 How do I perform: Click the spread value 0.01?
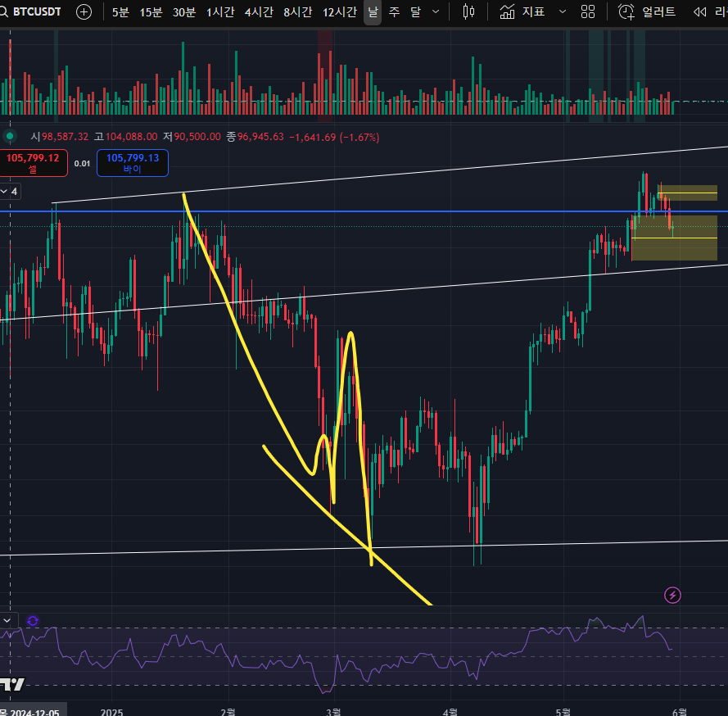tap(82, 164)
